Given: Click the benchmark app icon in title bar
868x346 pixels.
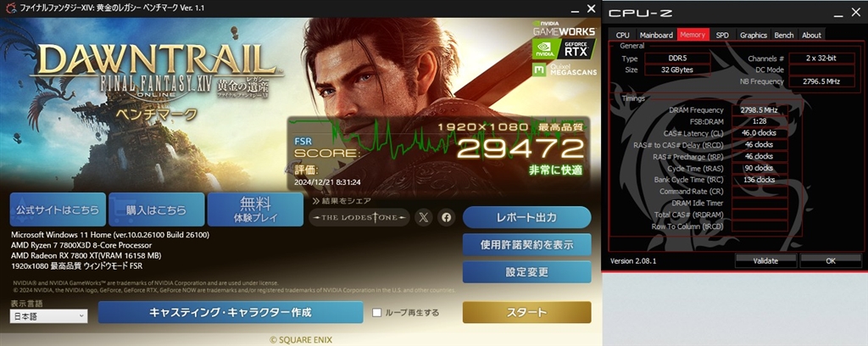Looking at the screenshot, I should pyautogui.click(x=7, y=8).
